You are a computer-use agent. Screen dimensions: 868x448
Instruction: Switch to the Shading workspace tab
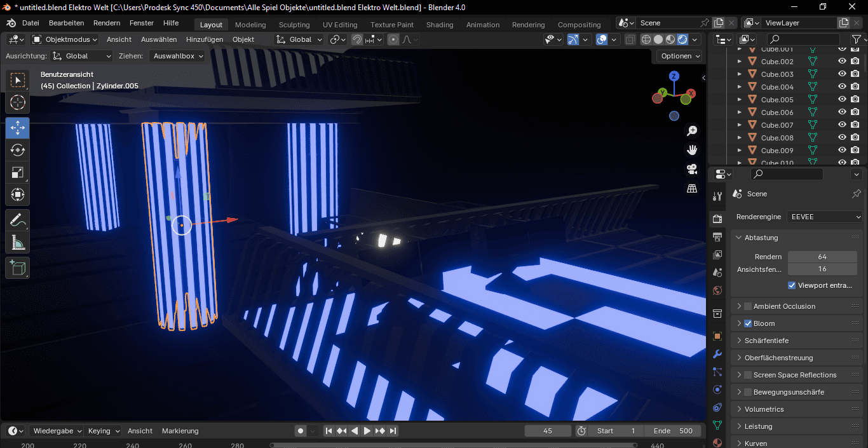(x=440, y=25)
